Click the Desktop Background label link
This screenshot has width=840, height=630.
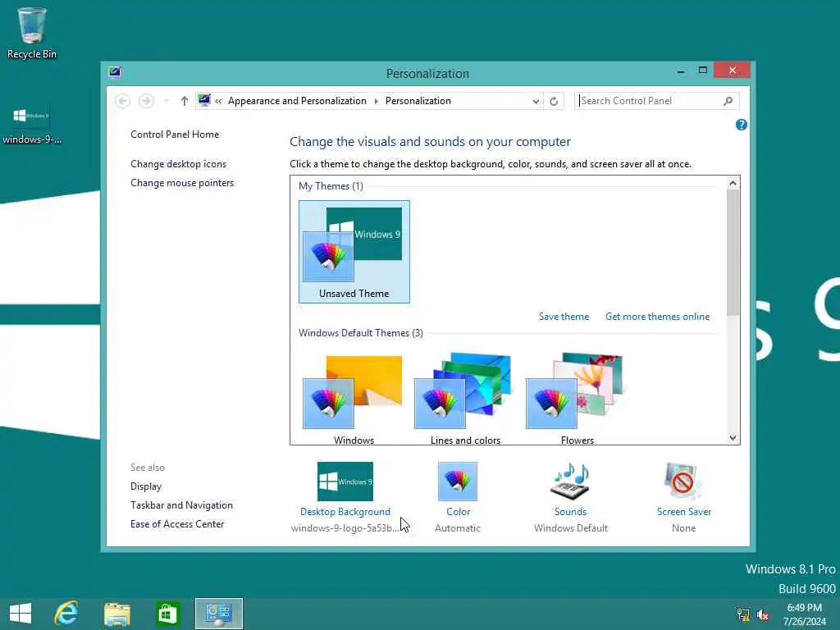(345, 512)
